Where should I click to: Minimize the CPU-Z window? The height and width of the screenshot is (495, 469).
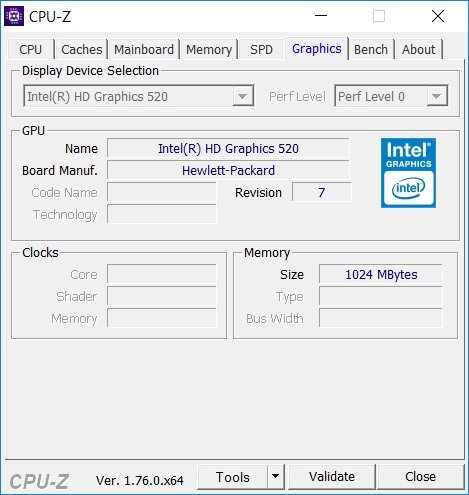pos(321,16)
